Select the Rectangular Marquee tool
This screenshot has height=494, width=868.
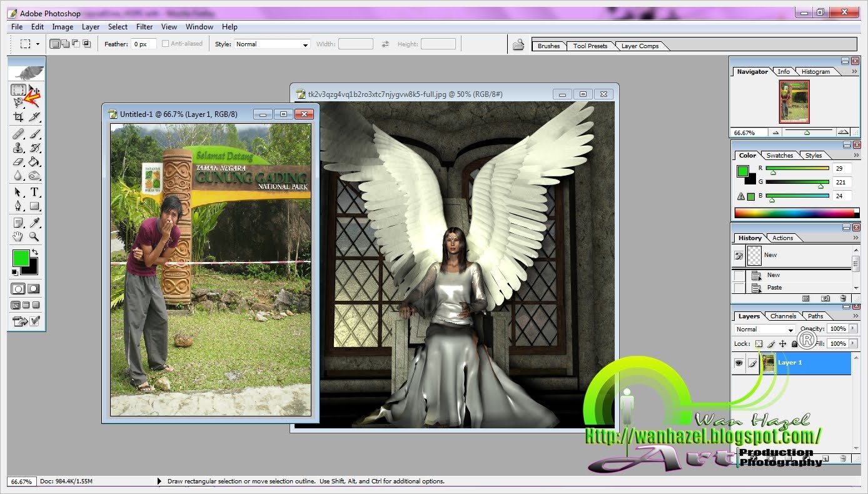click(18, 90)
